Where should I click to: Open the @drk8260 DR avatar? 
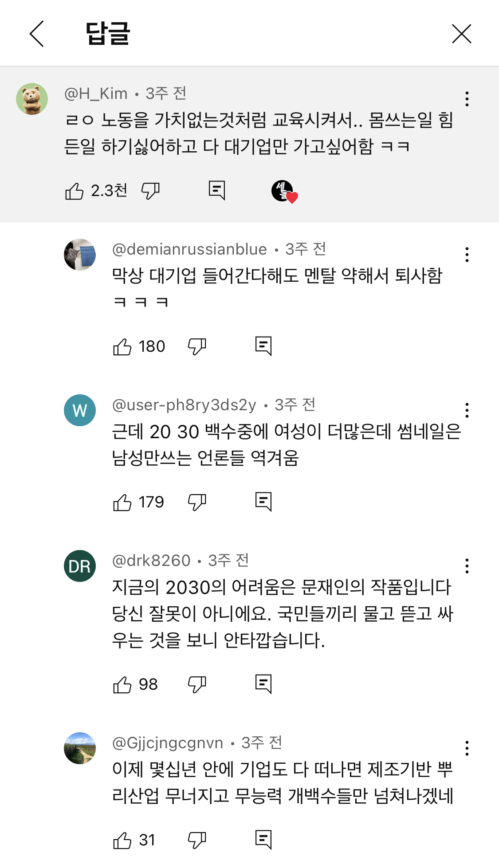[80, 566]
